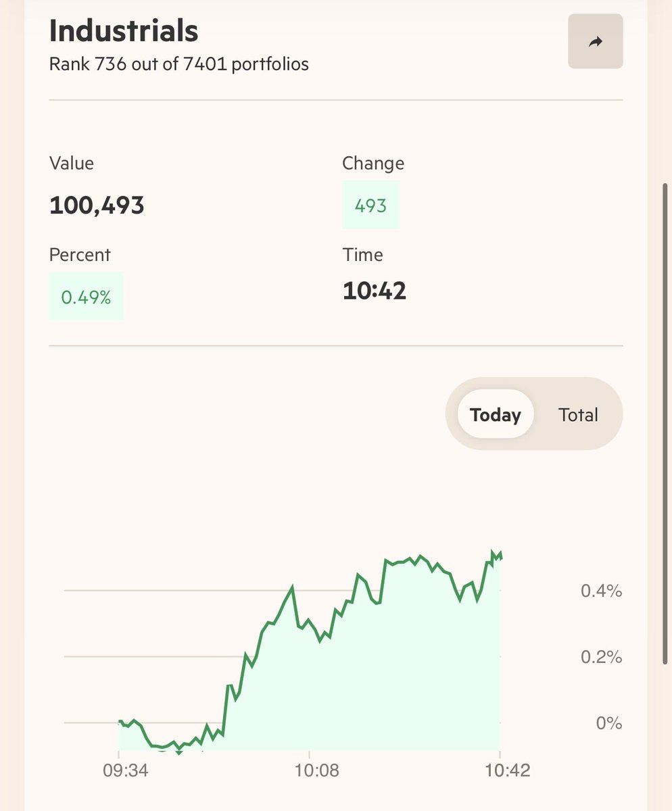The width and height of the screenshot is (672, 811).
Task: Click the 0.2% y-axis label
Action: (601, 657)
